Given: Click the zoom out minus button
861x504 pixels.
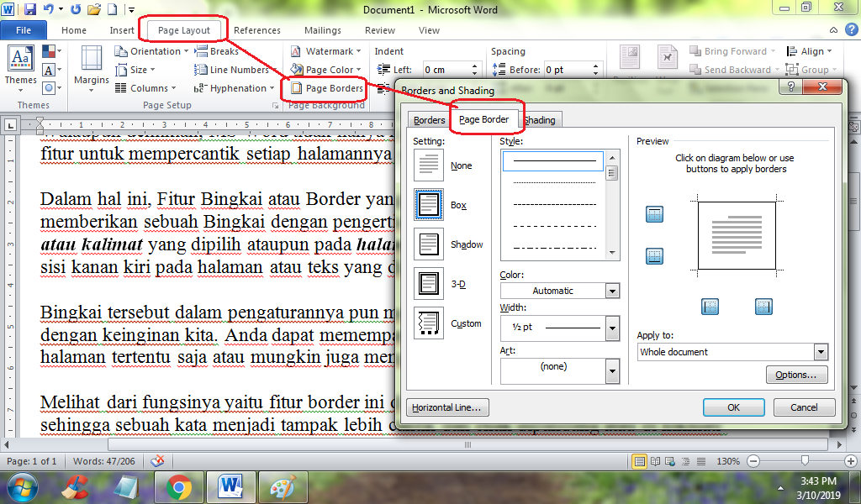Looking at the screenshot, I should (754, 461).
